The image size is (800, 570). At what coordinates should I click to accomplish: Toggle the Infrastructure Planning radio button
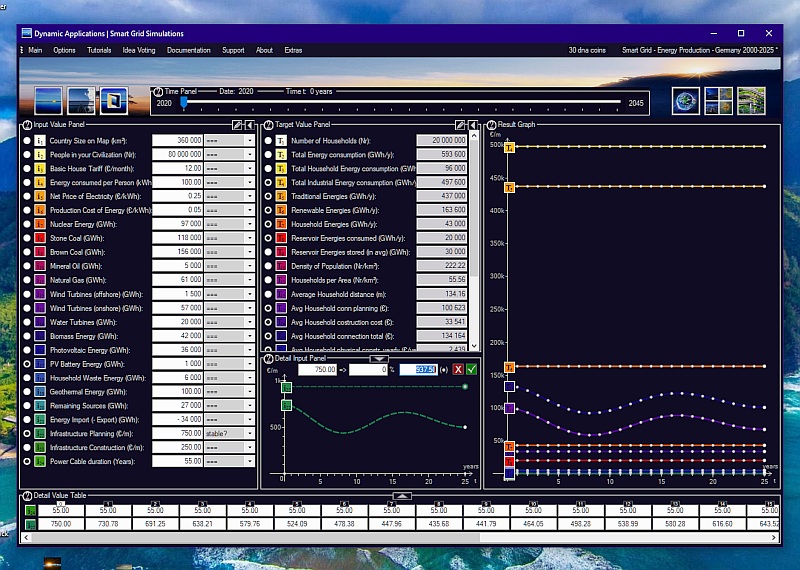[27, 434]
